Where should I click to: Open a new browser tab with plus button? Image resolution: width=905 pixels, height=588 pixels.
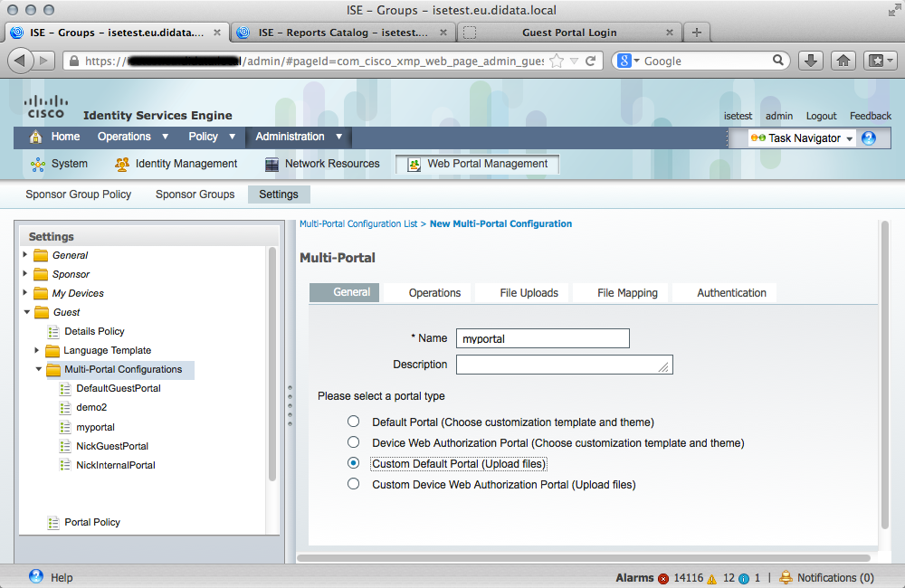pos(697,33)
